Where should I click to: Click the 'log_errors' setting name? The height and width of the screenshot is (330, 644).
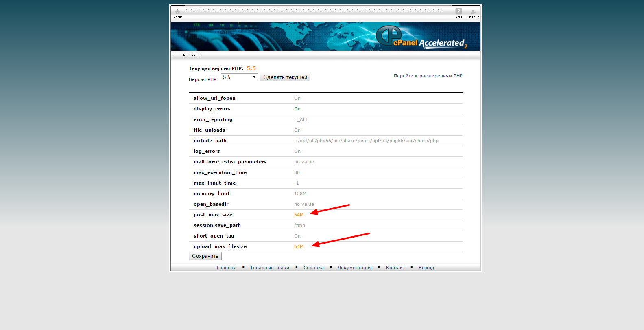tap(207, 151)
